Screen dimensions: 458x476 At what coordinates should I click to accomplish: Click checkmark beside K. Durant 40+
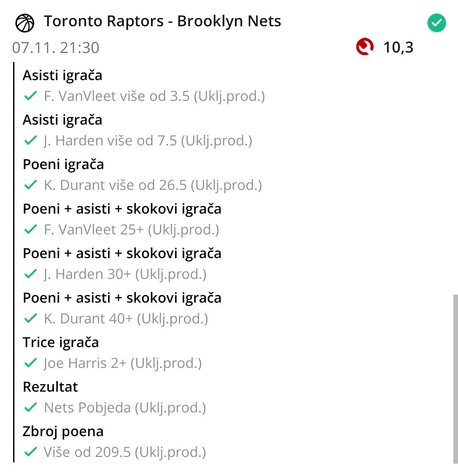click(x=31, y=319)
